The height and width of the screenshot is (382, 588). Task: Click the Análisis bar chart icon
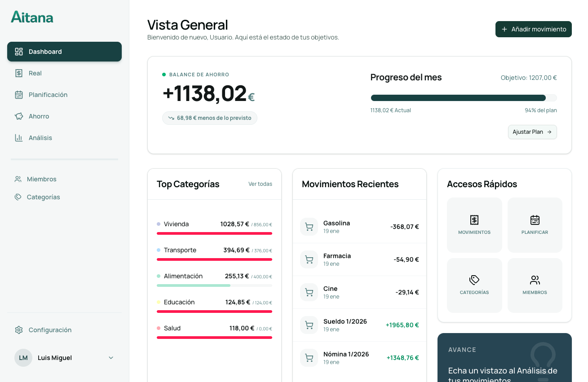point(19,138)
